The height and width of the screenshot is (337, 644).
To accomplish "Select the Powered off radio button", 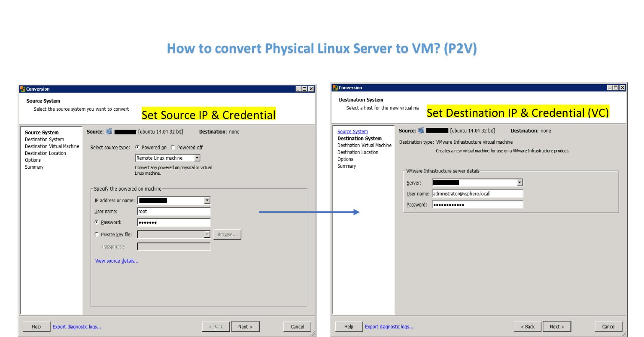I will click(x=173, y=147).
